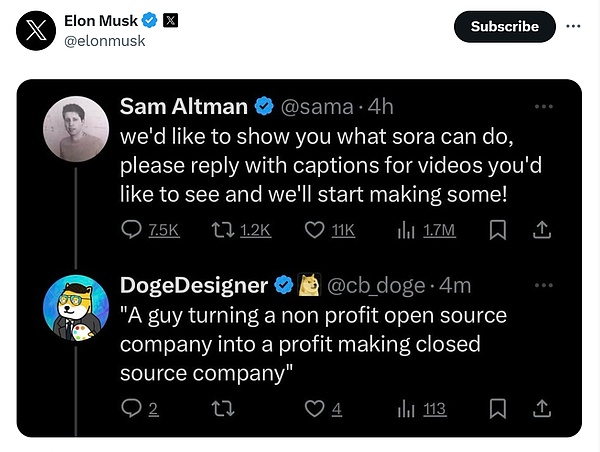Click Sam Altman's profile picture

pos(76,130)
